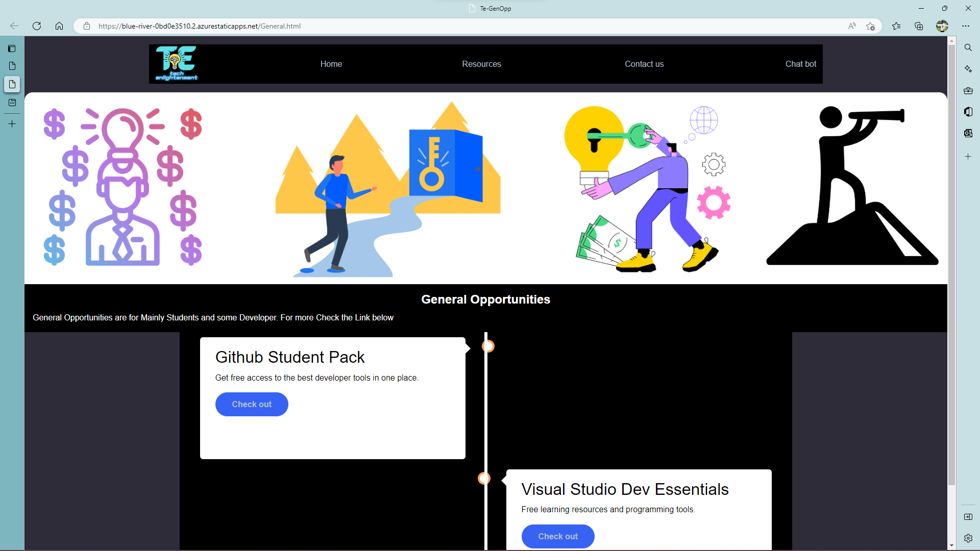
Task: Check out Github Student Pack
Action: point(252,404)
